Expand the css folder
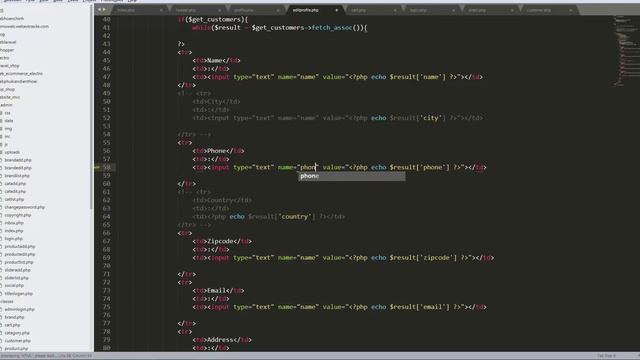Image resolution: width=640 pixels, height=360 pixels. [x=7, y=113]
